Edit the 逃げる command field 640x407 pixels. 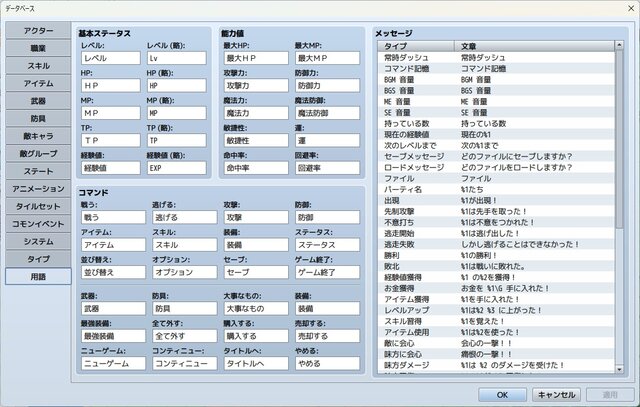pos(184,217)
